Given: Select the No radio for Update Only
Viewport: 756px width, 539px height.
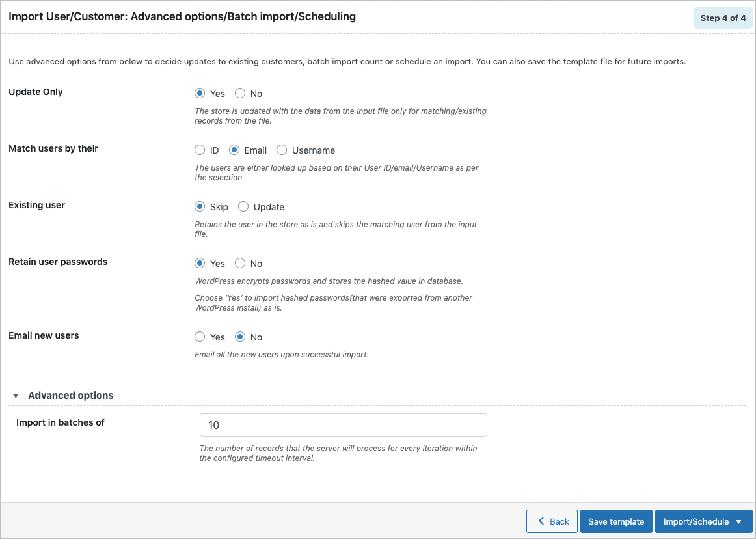Looking at the screenshot, I should pyautogui.click(x=240, y=93).
